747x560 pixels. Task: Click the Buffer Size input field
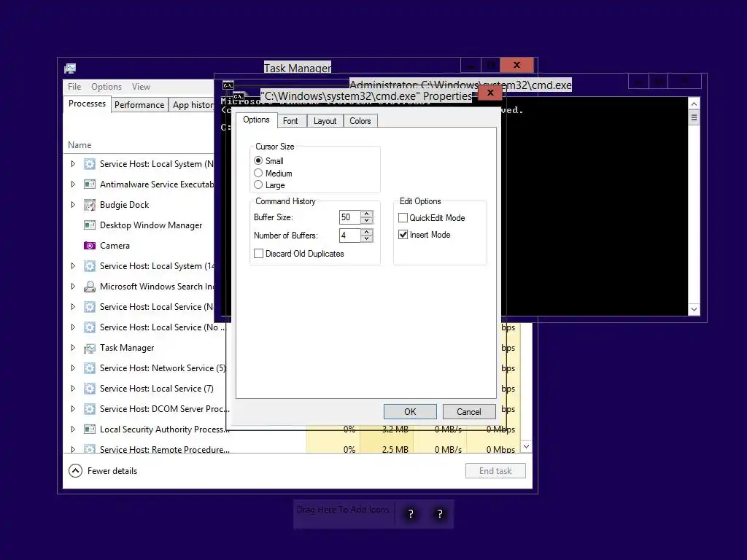(349, 217)
